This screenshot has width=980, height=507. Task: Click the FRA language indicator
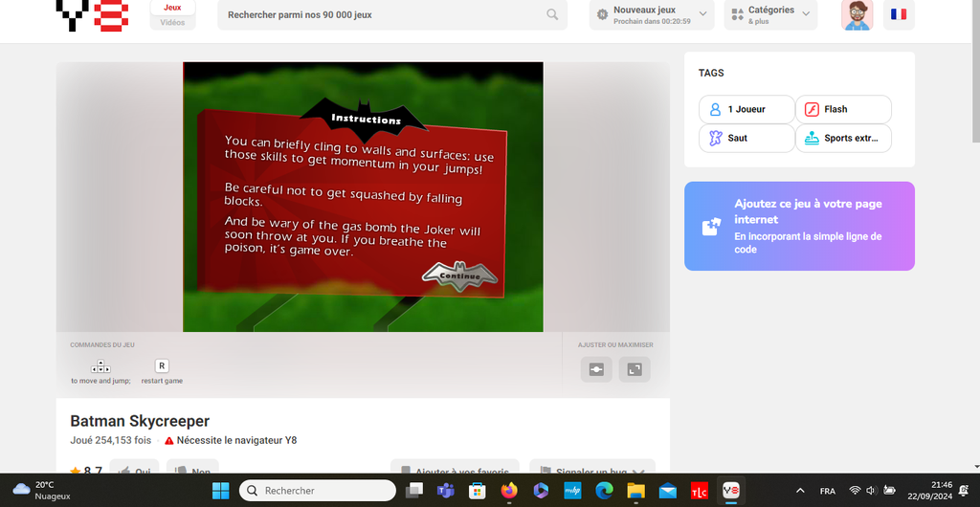click(827, 491)
